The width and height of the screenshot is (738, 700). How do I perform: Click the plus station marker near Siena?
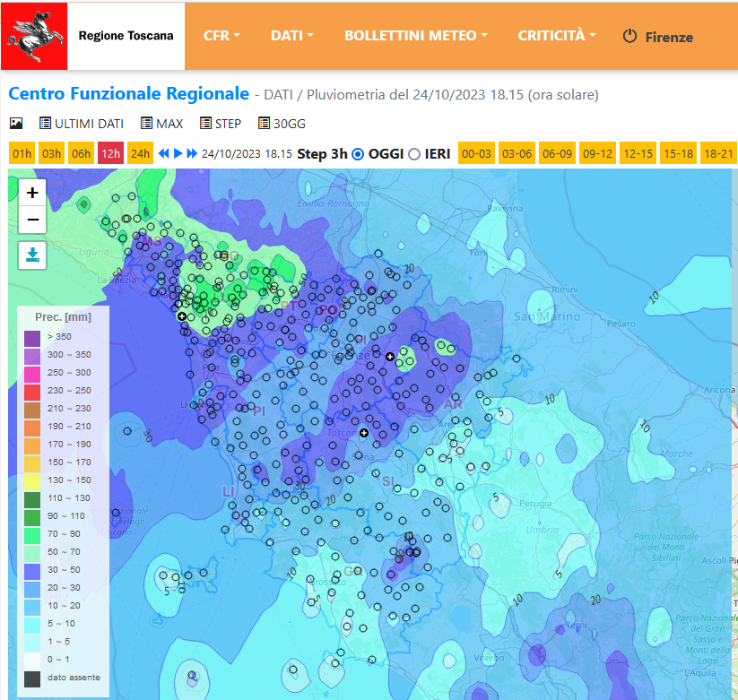(x=364, y=433)
